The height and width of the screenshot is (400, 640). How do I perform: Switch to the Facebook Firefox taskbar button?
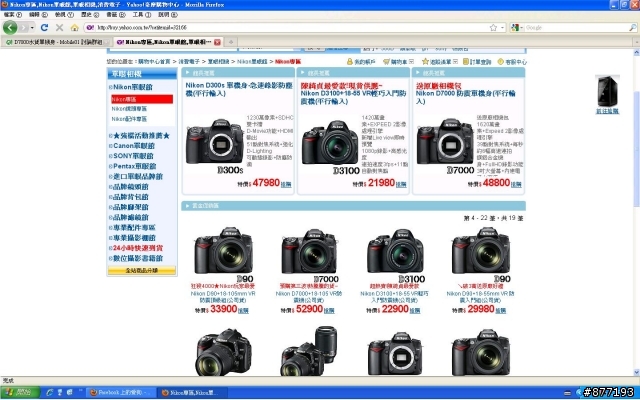pyautogui.click(x=122, y=393)
